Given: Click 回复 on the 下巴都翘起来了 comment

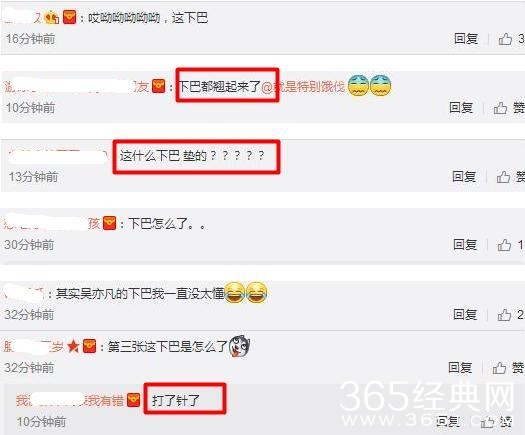Looking at the screenshot, I should coord(461,108).
